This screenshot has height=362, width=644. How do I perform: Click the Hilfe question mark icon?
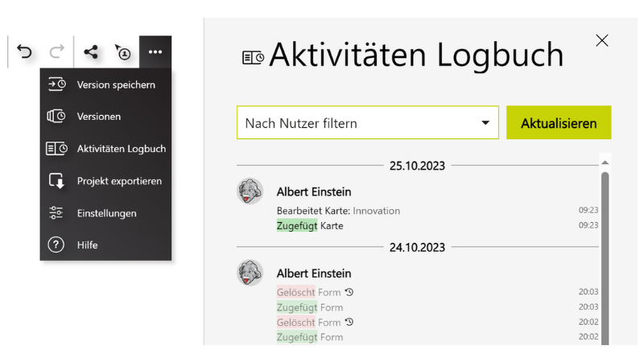pyautogui.click(x=56, y=245)
